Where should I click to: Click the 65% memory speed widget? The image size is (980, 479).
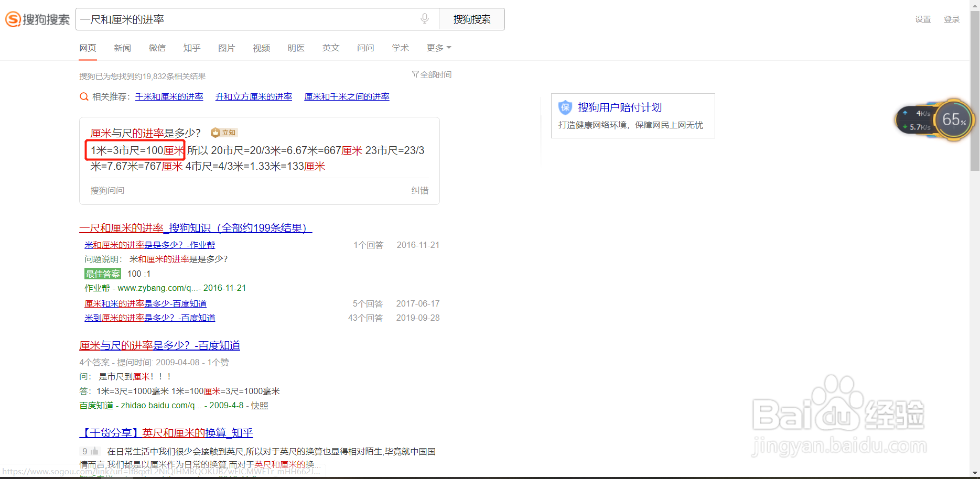954,120
